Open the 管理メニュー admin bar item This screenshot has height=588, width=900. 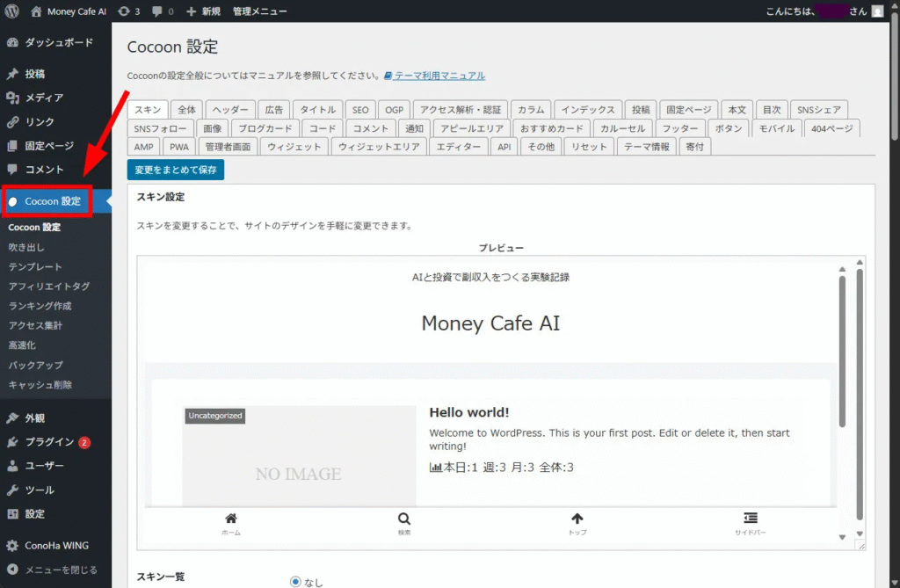pyautogui.click(x=259, y=11)
